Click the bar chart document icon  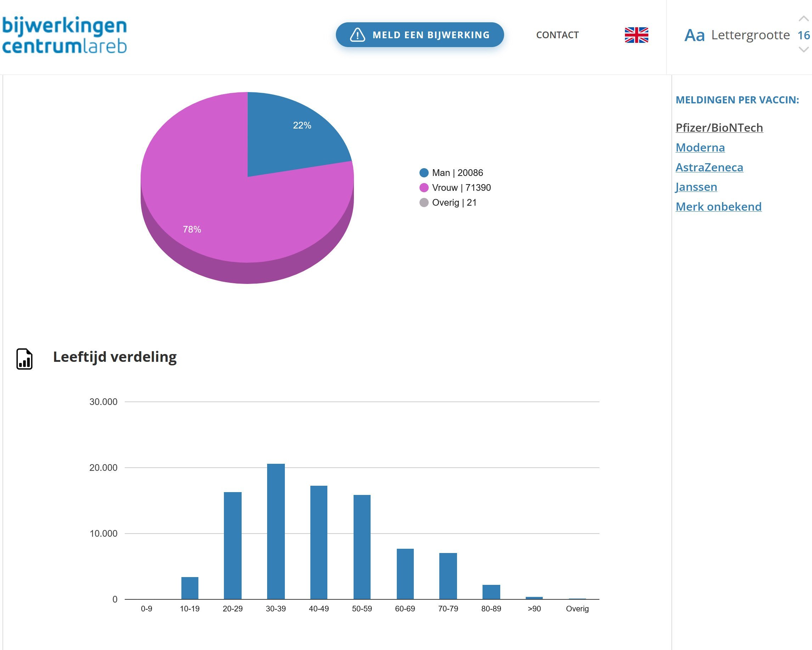24,359
